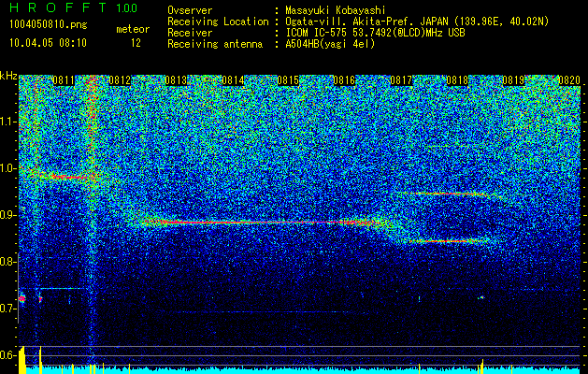
Task: Click the 0.8 kHz axis label
Action: point(8,262)
